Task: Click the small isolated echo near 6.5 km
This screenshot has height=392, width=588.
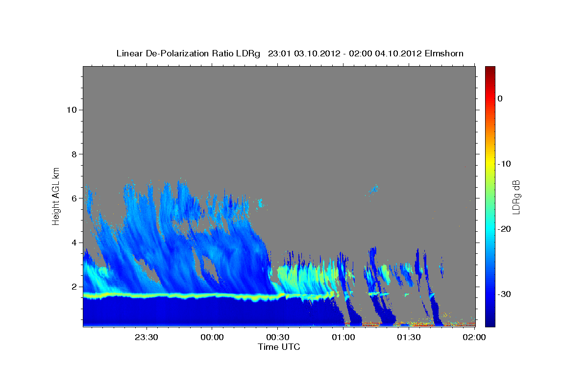Action: [x=374, y=189]
